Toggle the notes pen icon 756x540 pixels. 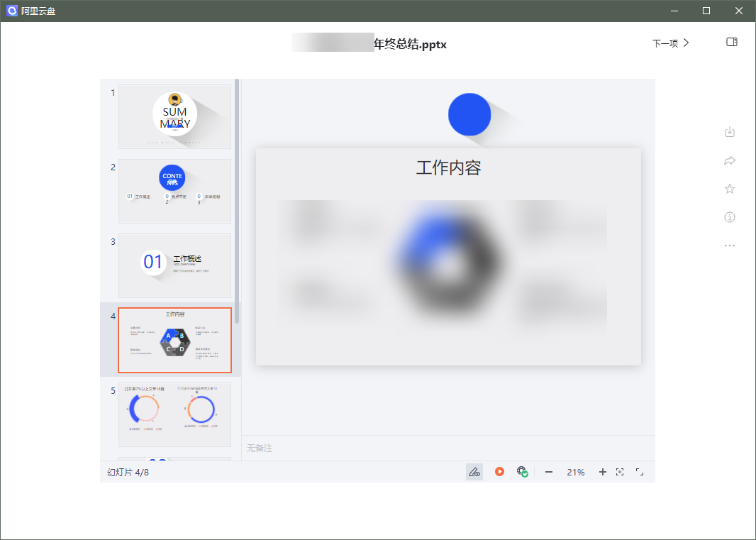(x=474, y=472)
